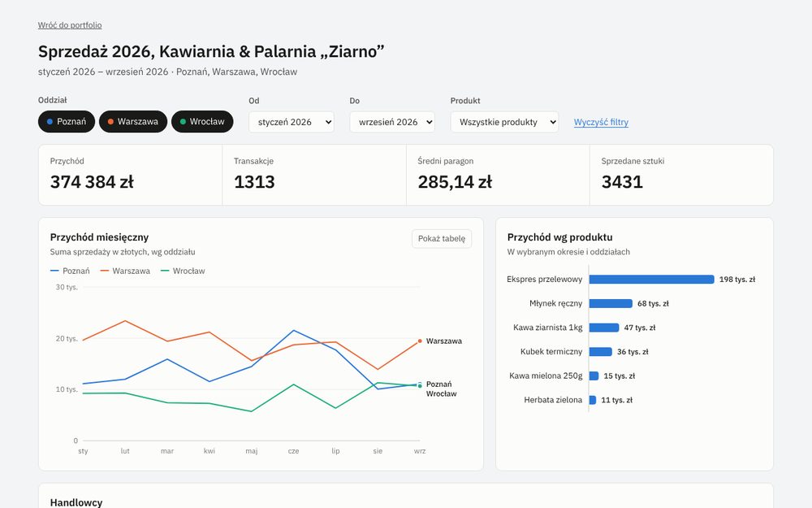812x508 pixels.
Task: Click the '15 tys. zł' bar value
Action: point(620,376)
